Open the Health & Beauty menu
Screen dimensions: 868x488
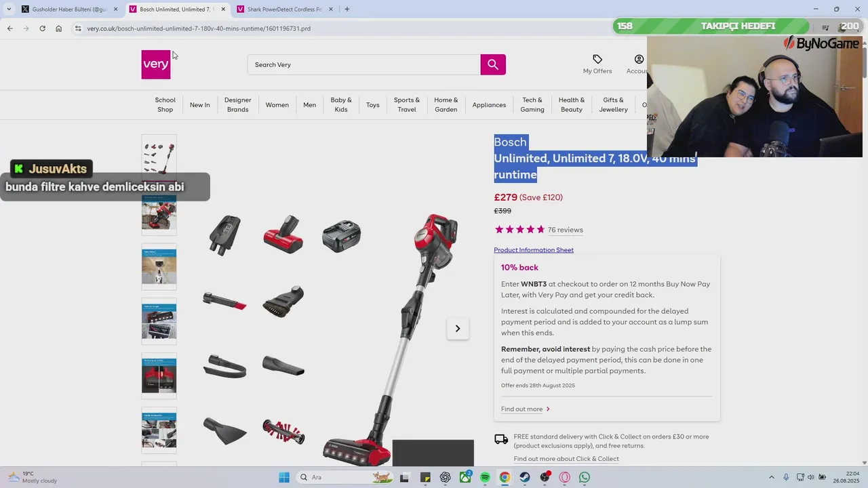click(572, 105)
